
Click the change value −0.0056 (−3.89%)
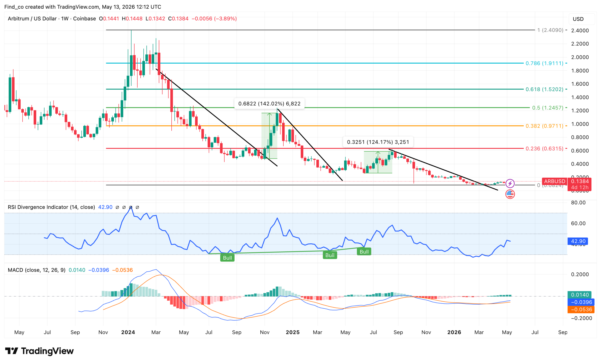(x=214, y=19)
